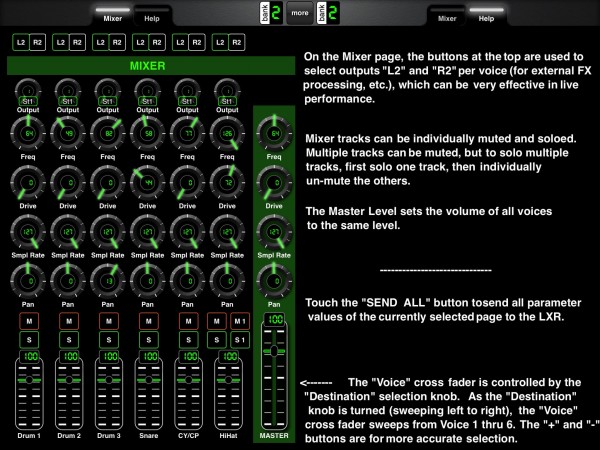Image resolution: width=600 pixels, height=450 pixels.
Task: Click the Drum 2 Freq knob
Action: [68, 134]
